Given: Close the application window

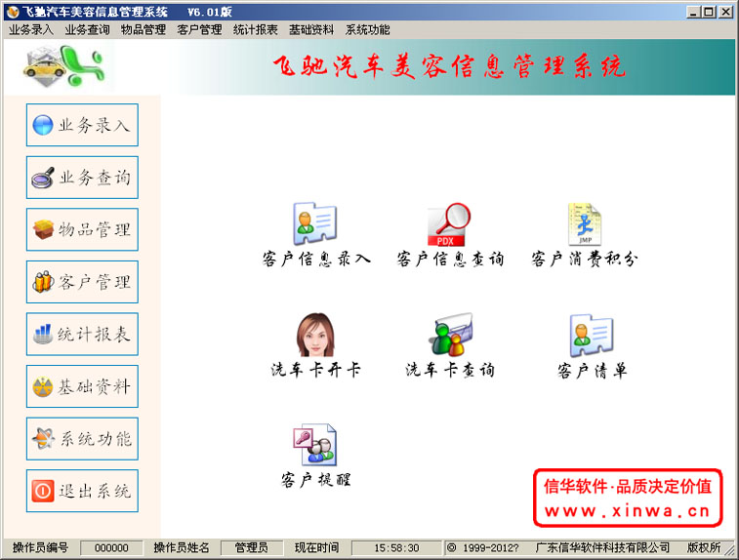Looking at the screenshot, I should (x=725, y=13).
